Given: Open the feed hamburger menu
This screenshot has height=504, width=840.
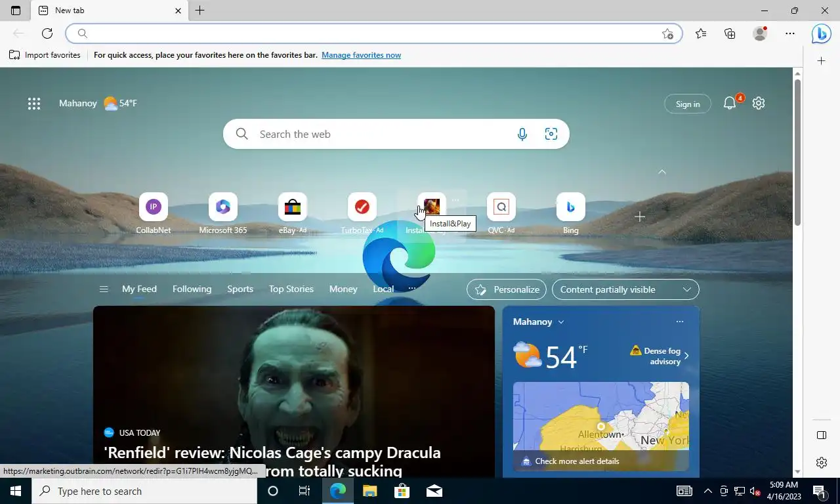Looking at the screenshot, I should pyautogui.click(x=103, y=289).
